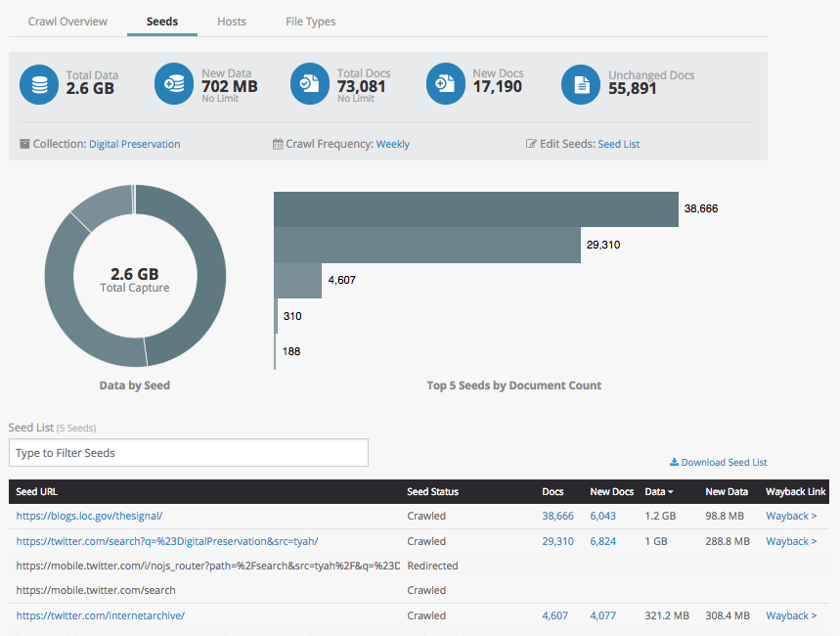Sort the table by the Data column
This screenshot has height=636, width=840.
pyautogui.click(x=659, y=491)
